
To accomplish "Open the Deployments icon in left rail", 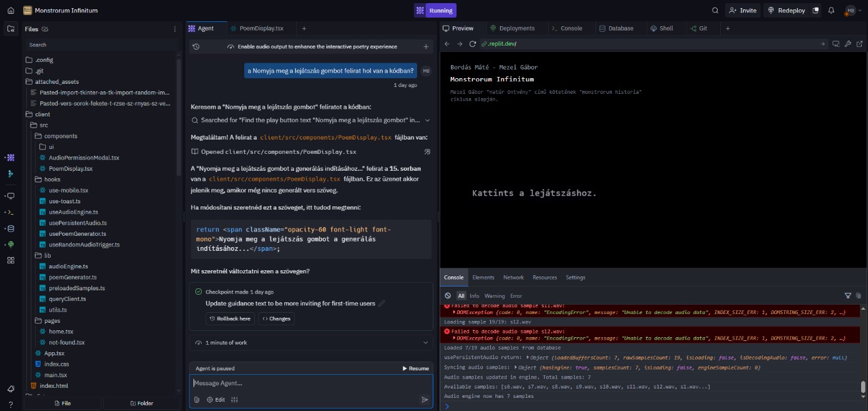I will point(11,245).
